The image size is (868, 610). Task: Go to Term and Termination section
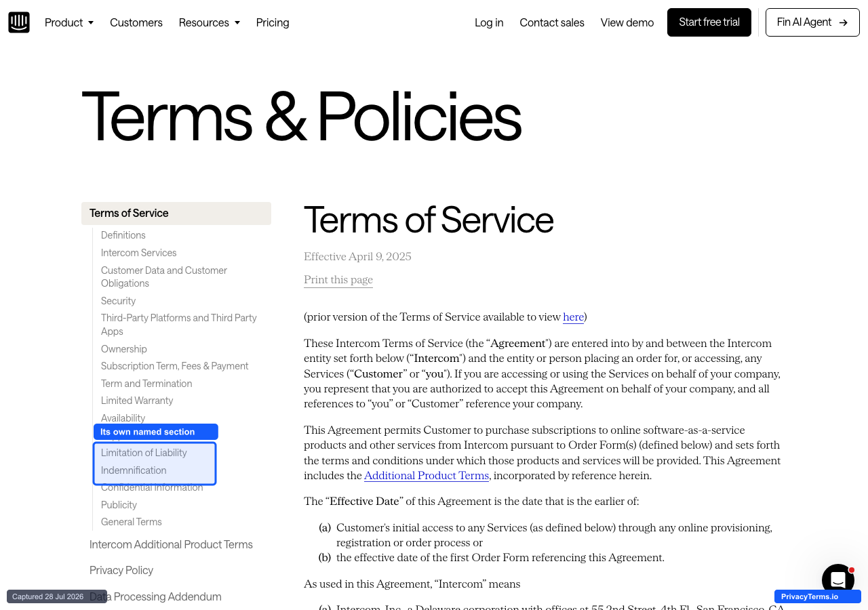click(146, 384)
